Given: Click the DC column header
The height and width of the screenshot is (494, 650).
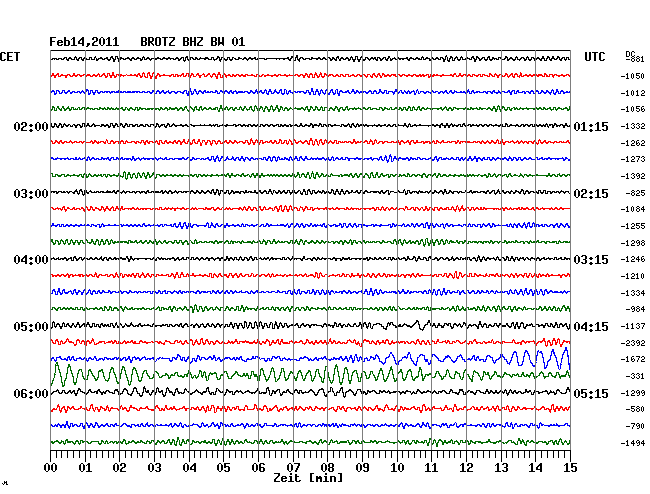Looking at the screenshot, I should (x=630, y=54).
